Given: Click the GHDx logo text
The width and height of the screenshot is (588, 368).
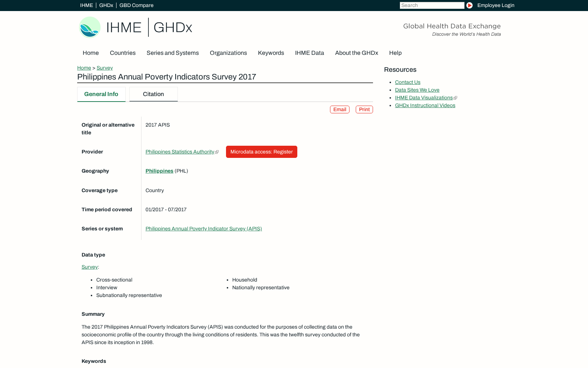Looking at the screenshot, I should [x=173, y=28].
